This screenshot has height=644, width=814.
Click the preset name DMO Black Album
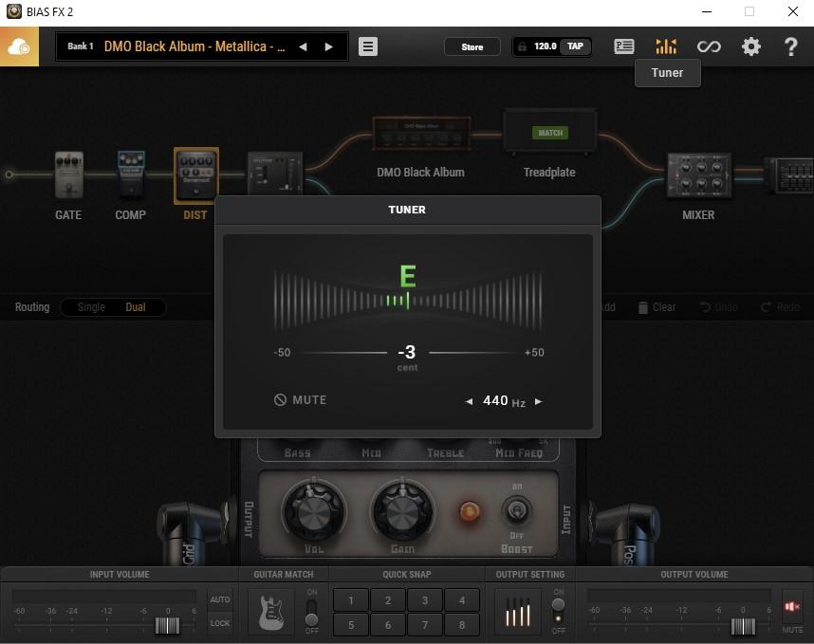pos(194,46)
